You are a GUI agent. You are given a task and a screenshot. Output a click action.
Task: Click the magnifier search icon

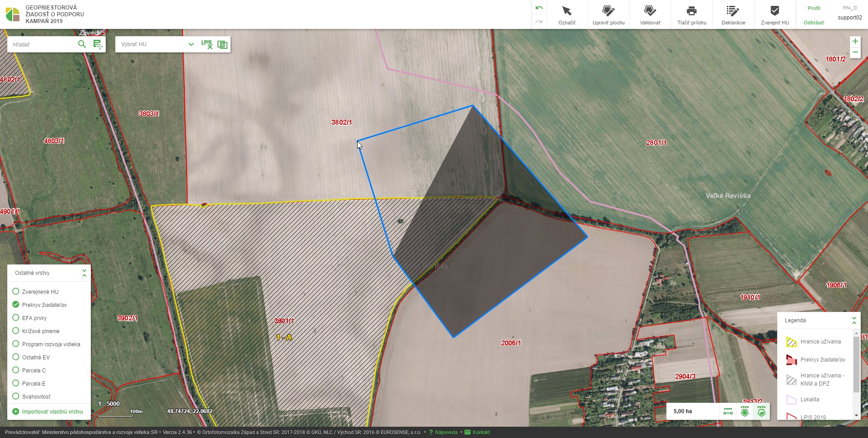pyautogui.click(x=82, y=44)
